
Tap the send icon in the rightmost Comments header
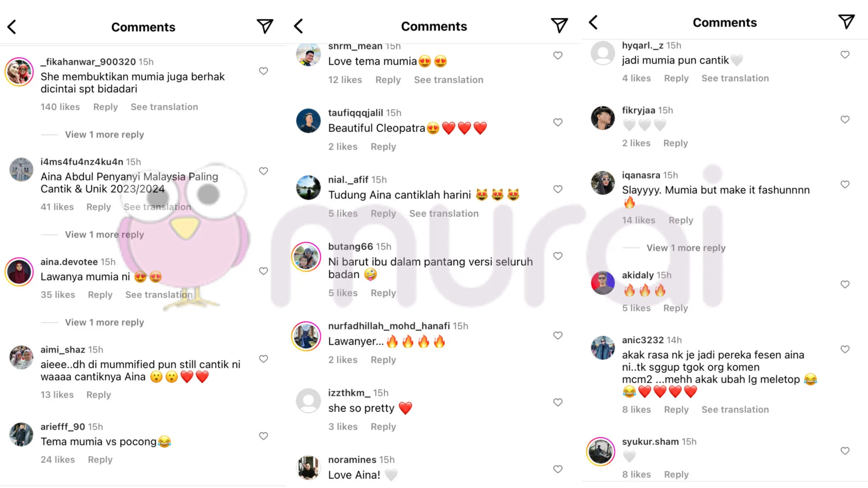click(x=846, y=22)
